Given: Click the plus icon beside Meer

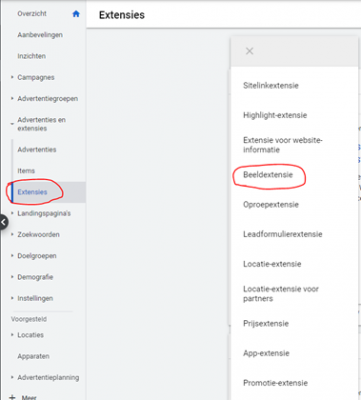Looking at the screenshot, I should tap(12, 397).
